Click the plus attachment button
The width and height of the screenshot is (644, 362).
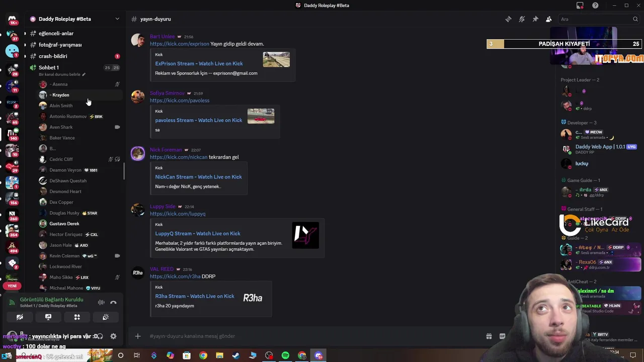(x=138, y=336)
